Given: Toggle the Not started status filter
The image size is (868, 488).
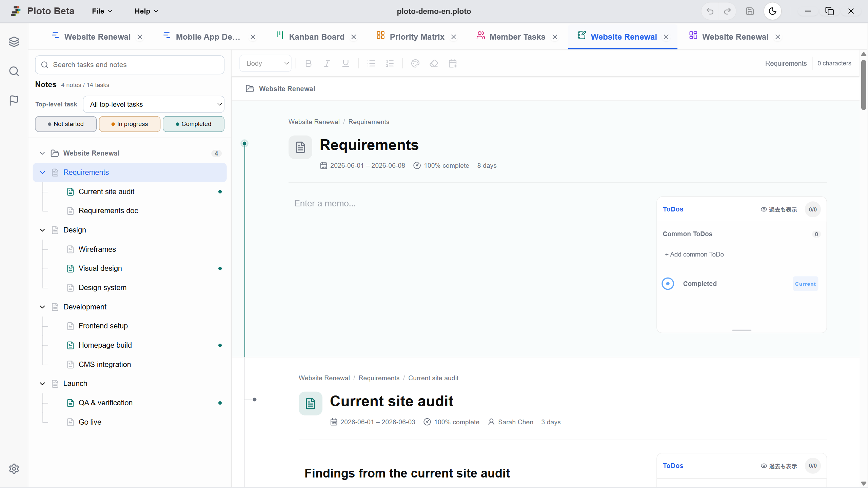Looking at the screenshot, I should 66,124.
